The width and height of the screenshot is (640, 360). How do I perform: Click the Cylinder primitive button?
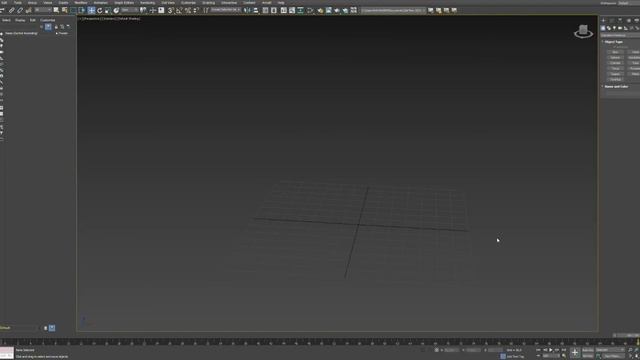pyautogui.click(x=616, y=63)
